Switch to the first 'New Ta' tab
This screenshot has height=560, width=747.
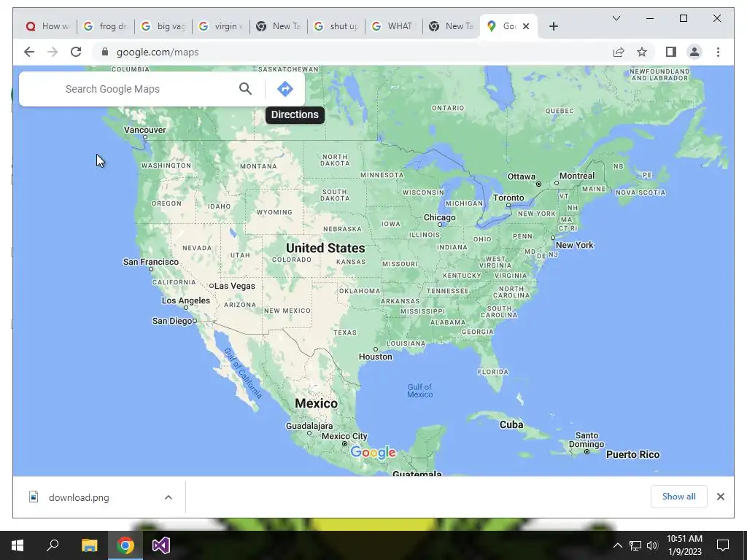tap(278, 26)
